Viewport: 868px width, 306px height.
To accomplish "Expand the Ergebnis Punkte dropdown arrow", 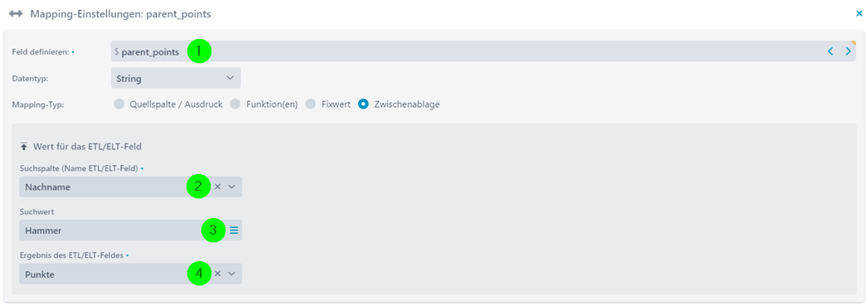I will click(x=232, y=274).
